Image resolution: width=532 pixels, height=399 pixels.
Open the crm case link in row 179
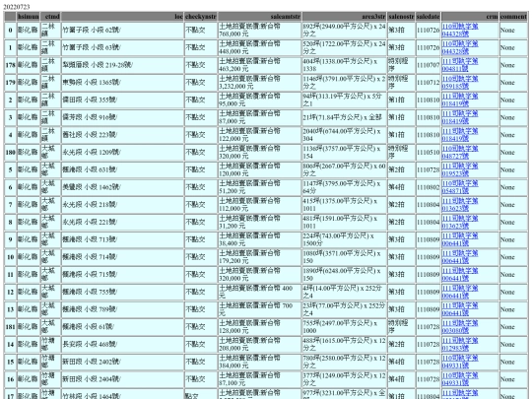[x=460, y=83]
